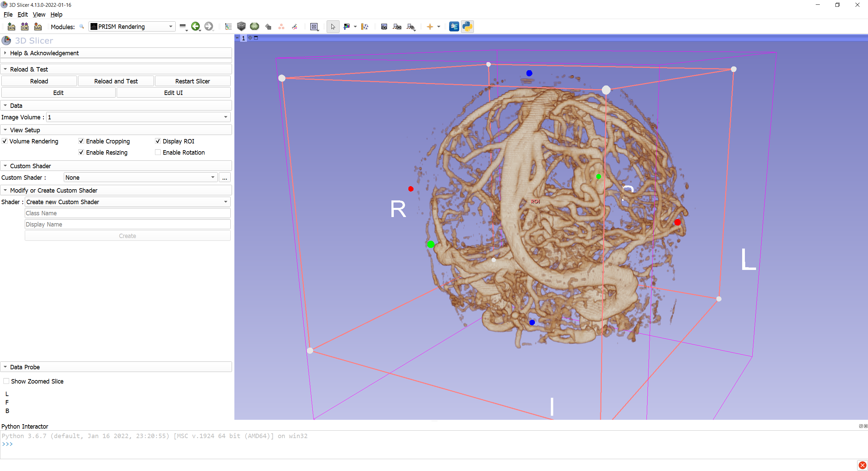Toggle the crosshair tool

coord(431,26)
